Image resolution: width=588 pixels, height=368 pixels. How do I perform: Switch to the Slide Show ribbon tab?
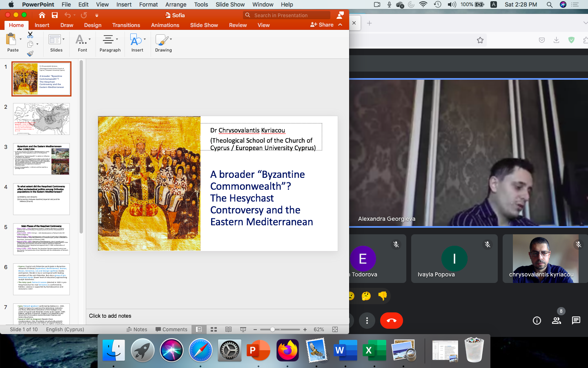point(204,25)
